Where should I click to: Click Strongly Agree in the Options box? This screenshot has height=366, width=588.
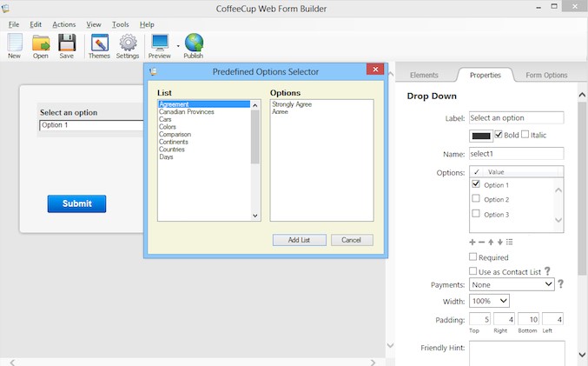point(292,104)
